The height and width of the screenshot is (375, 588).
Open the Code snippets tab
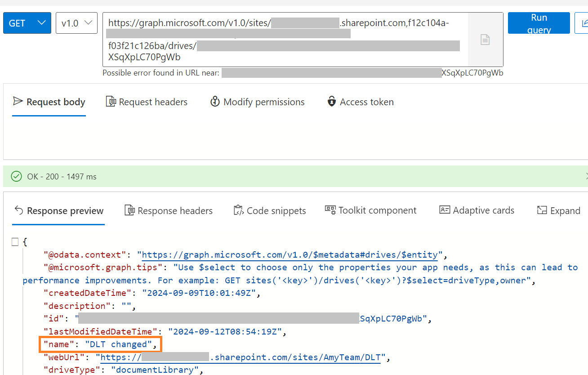tap(270, 211)
